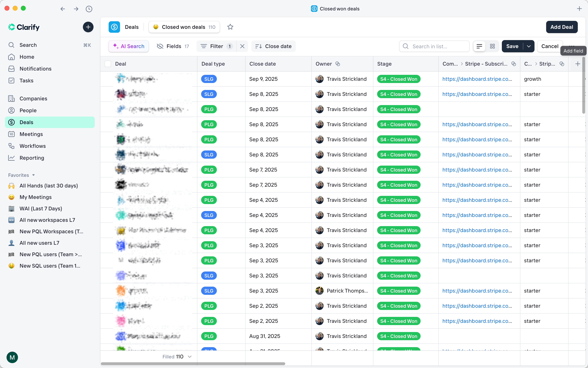Open All new workspaces L7 favorite
588x368 pixels.
(x=50, y=220)
